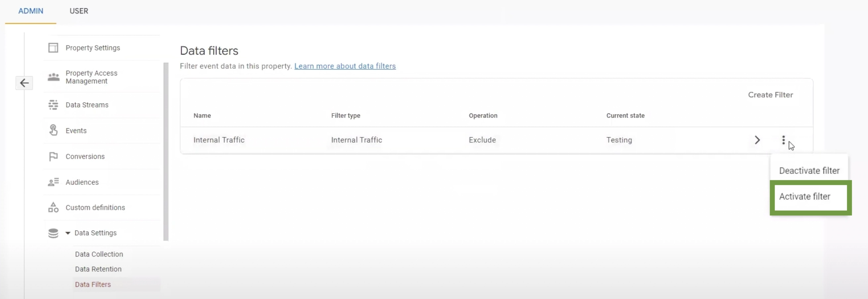Click the Property Settings layout icon
This screenshot has width=868, height=299.
tap(53, 48)
